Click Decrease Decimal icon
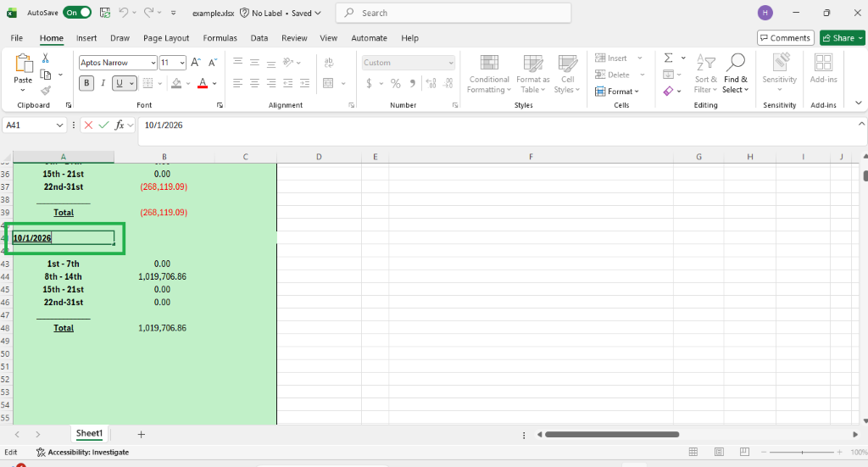This screenshot has width=868, height=467. pos(448,84)
